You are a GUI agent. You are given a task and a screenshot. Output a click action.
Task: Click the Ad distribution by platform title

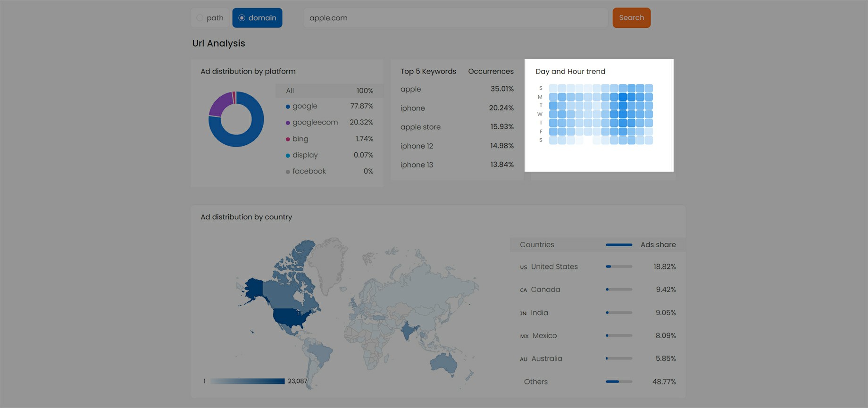click(x=248, y=71)
